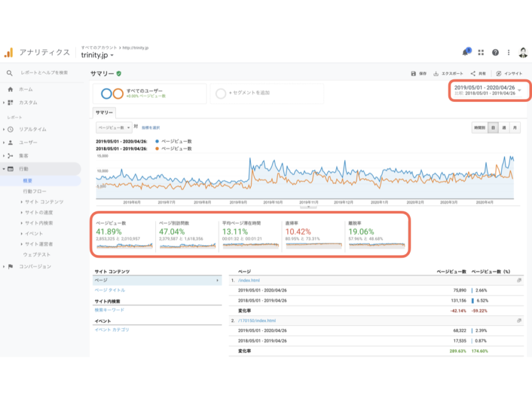The image size is (532, 399).
Task: Click the 共有 share button
Action: 478,73
